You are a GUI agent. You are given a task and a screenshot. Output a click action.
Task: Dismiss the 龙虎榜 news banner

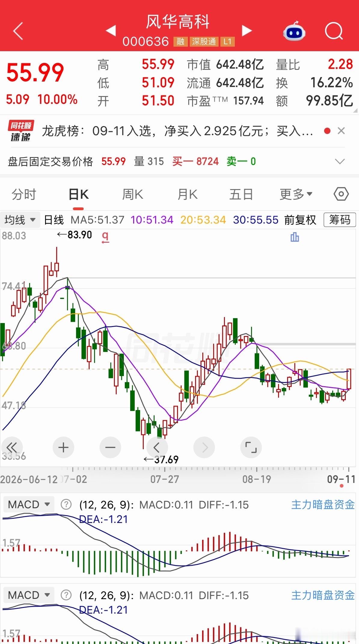pos(341,131)
